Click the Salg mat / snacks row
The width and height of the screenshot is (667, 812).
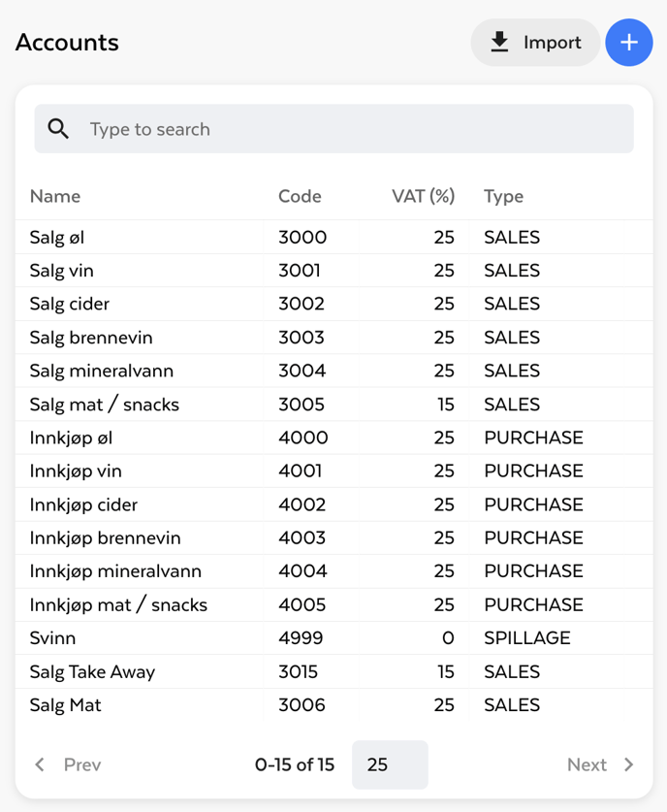(104, 405)
